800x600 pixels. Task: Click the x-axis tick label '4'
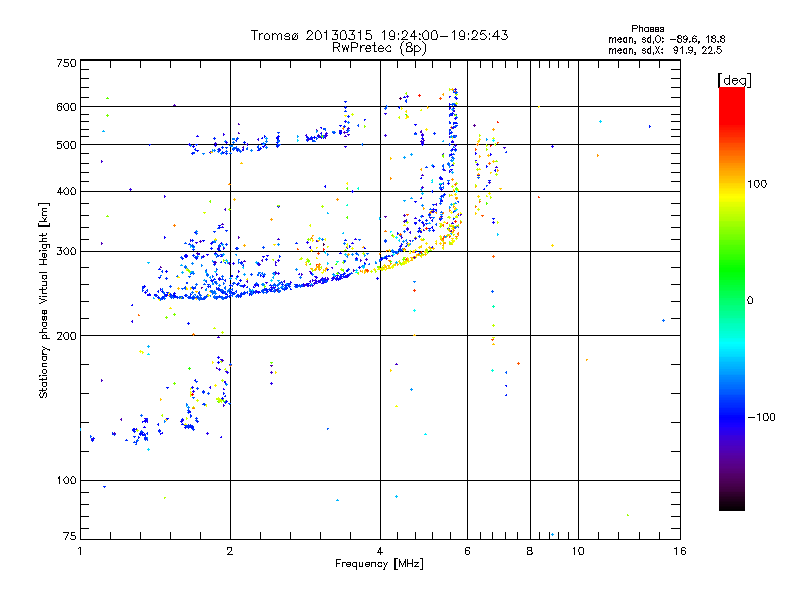[x=380, y=551]
